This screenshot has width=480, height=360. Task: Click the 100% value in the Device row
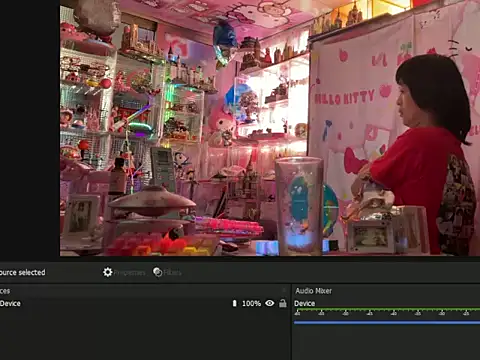tap(251, 304)
